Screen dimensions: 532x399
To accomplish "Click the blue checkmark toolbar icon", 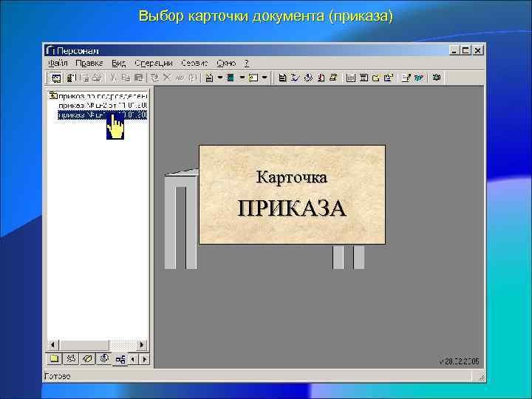I will (x=295, y=78).
